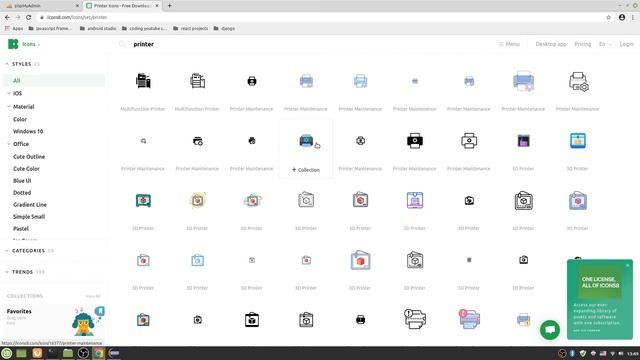This screenshot has height=360, width=640.
Task: Filter by Cute Color style
Action: [26, 169]
